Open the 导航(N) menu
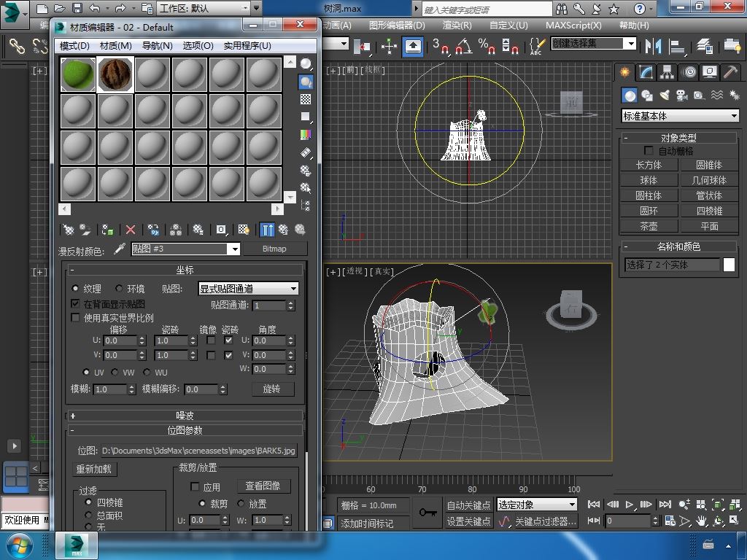Screen dimensions: 747x560 pos(158,46)
